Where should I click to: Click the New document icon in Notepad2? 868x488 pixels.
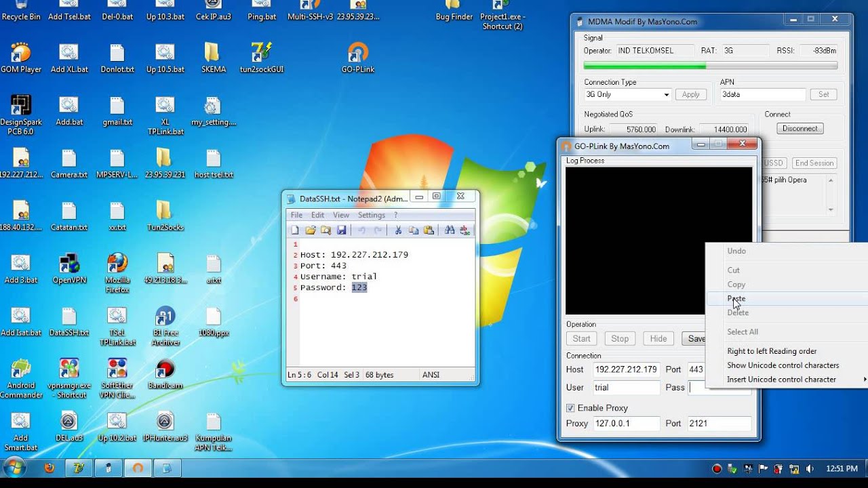coord(295,230)
